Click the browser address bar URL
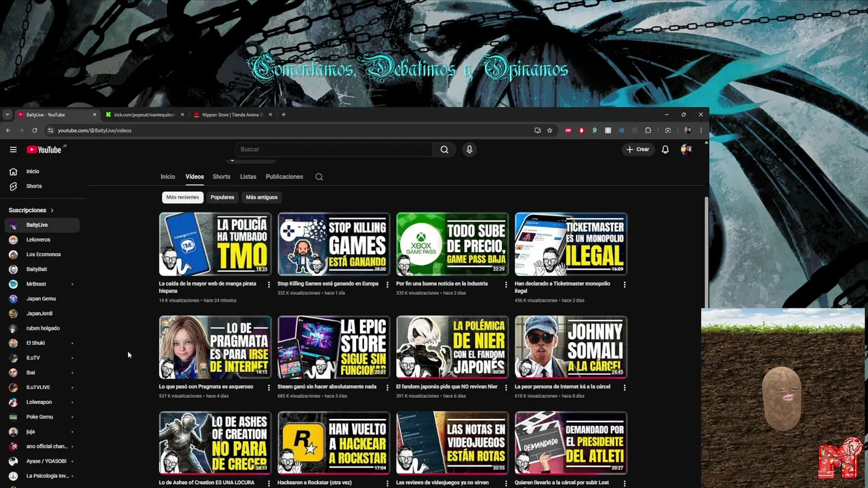Screen dimensions: 868x488 pyautogui.click(x=94, y=130)
